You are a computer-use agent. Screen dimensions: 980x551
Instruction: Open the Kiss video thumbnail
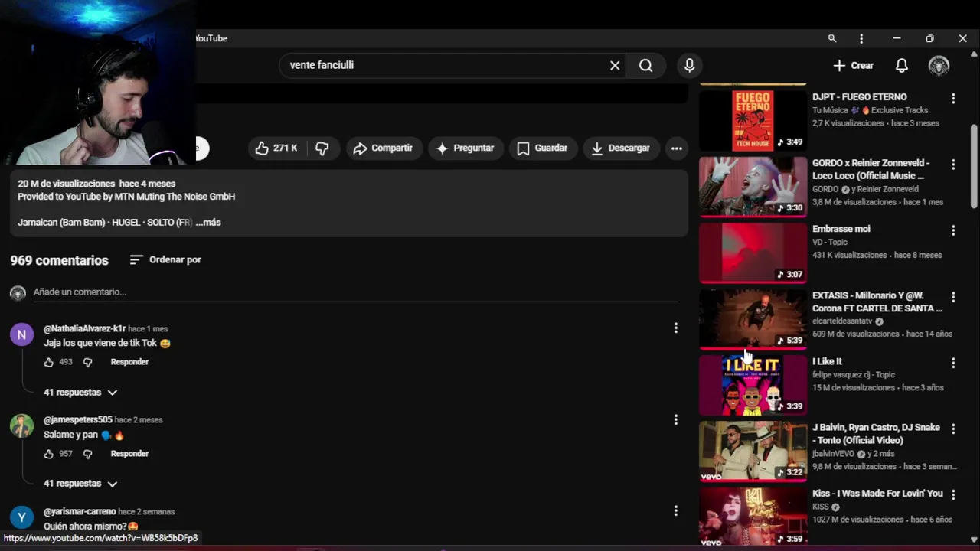(753, 517)
